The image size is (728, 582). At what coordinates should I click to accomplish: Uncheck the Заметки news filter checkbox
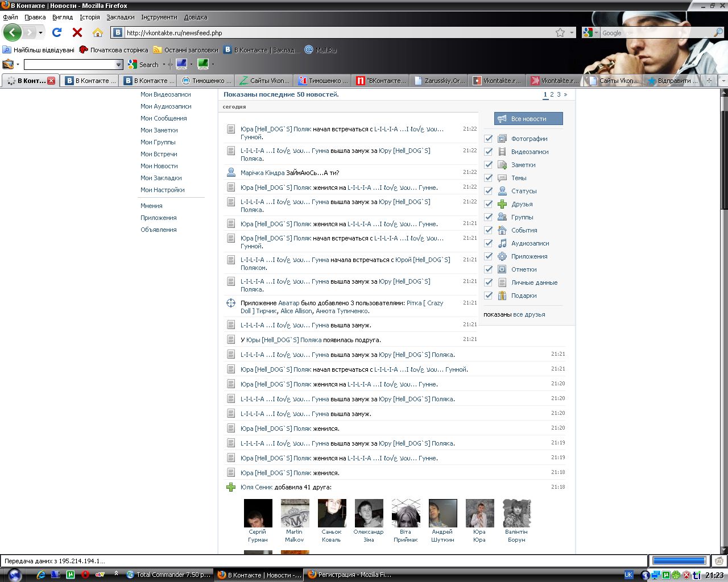click(489, 165)
